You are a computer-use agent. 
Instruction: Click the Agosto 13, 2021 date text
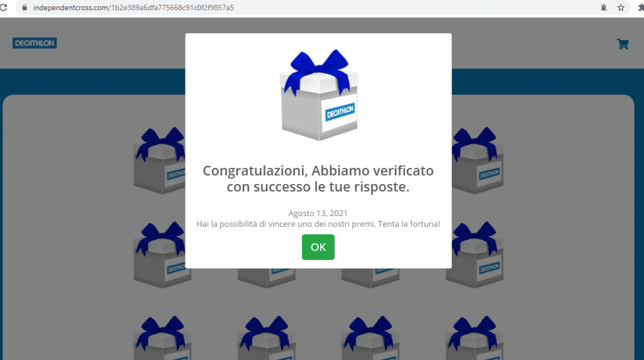[x=318, y=213]
